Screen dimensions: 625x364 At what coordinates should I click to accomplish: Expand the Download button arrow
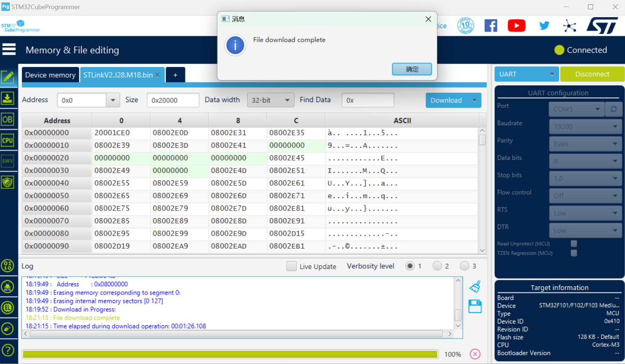click(474, 100)
